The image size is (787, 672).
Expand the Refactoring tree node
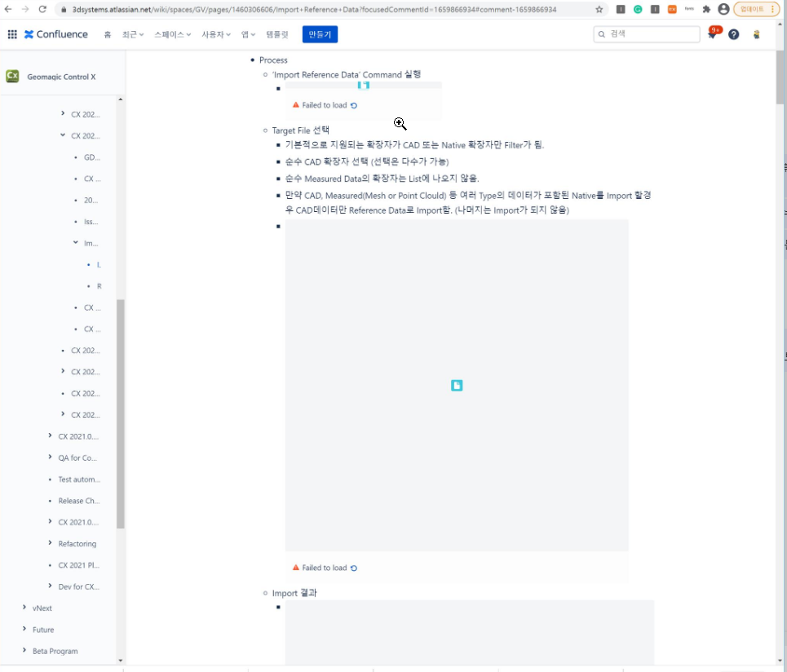(x=50, y=542)
